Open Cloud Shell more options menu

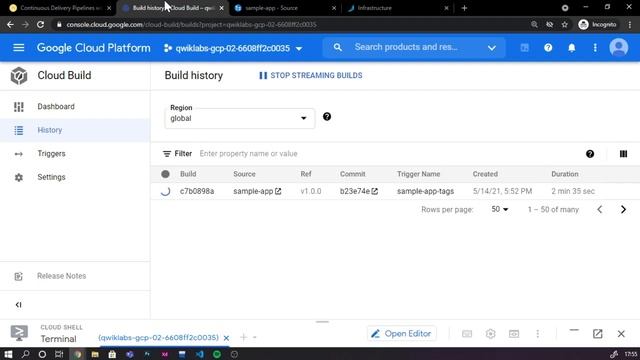click(538, 333)
